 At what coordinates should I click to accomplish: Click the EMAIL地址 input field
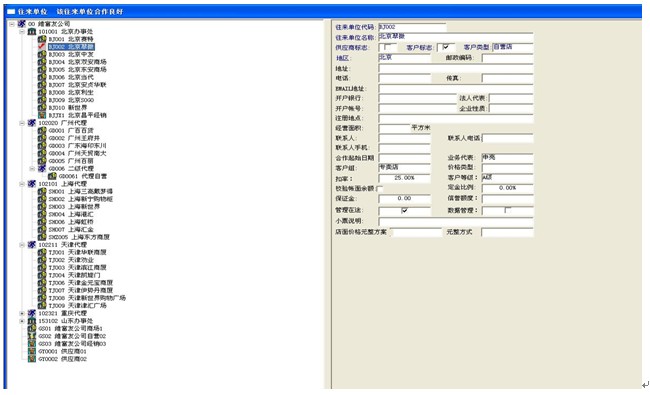456,88
